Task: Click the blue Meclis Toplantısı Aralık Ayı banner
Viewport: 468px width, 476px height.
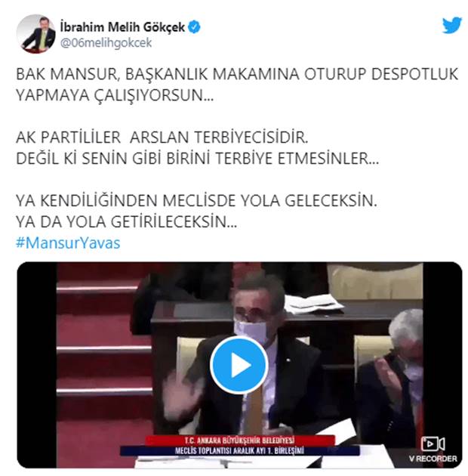Action: tap(239, 450)
